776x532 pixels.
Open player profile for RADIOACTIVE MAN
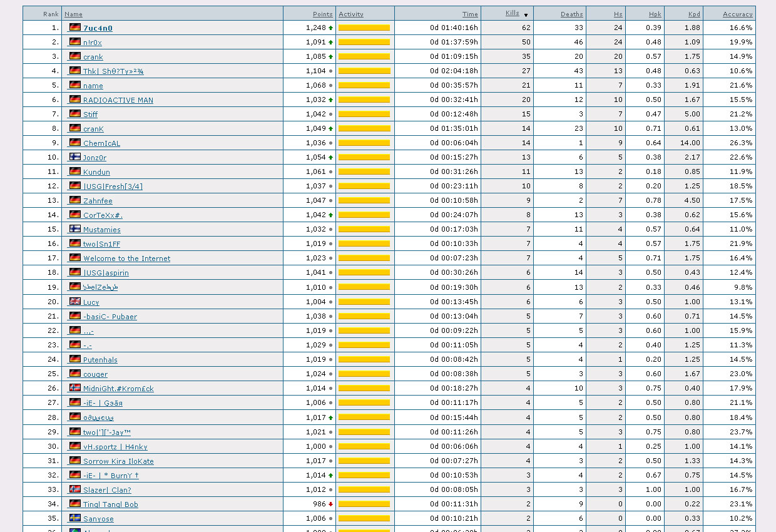[x=118, y=100]
